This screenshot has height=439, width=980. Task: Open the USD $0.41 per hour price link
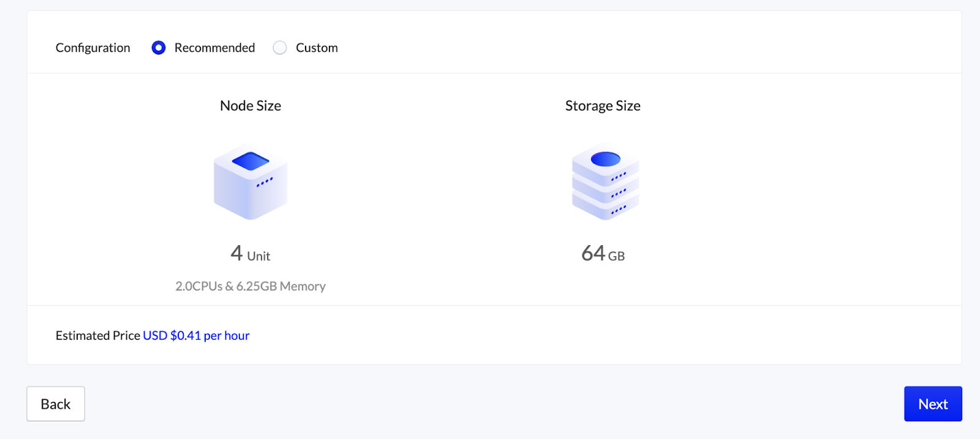(196, 335)
